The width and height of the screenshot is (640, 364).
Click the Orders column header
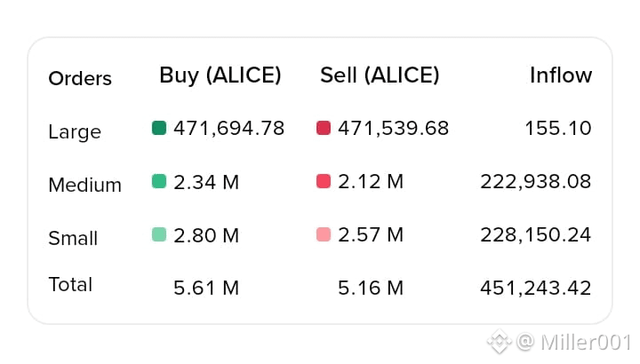pyautogui.click(x=80, y=78)
